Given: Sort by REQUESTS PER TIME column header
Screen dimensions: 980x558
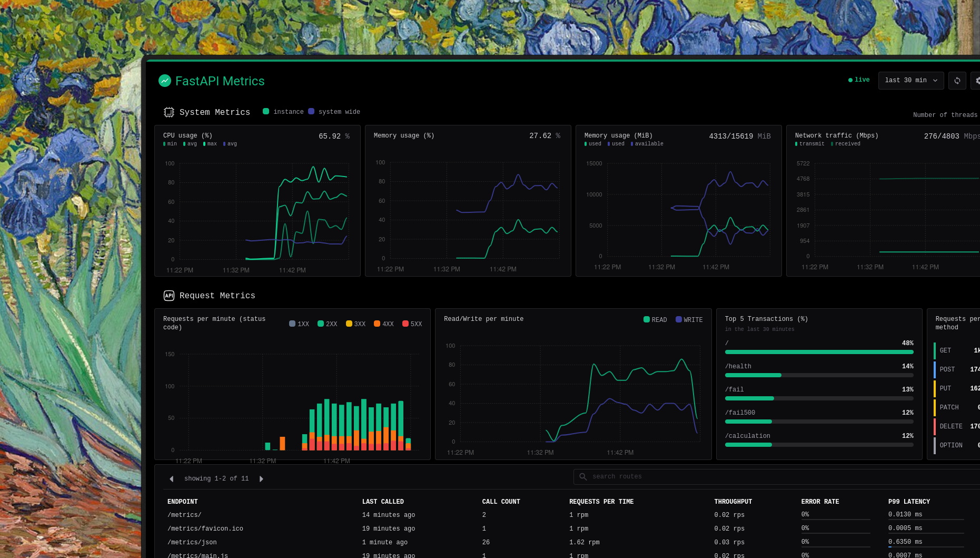Looking at the screenshot, I should [601, 502].
